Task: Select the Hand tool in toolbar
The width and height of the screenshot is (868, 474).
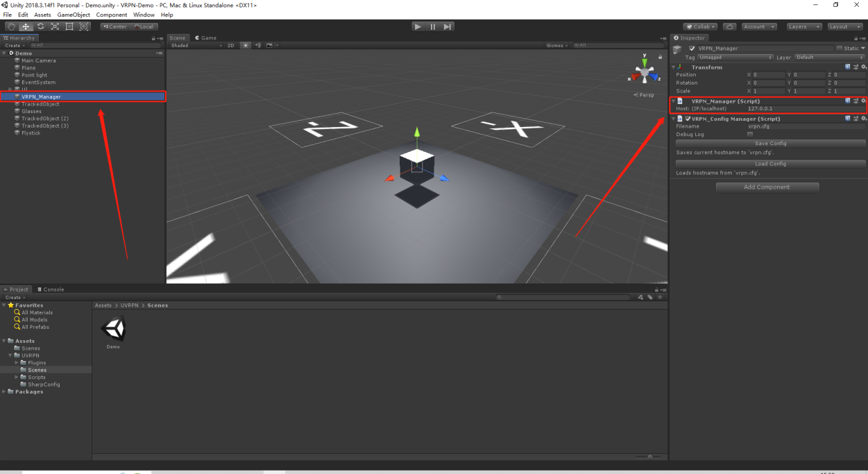Action: click(x=10, y=26)
